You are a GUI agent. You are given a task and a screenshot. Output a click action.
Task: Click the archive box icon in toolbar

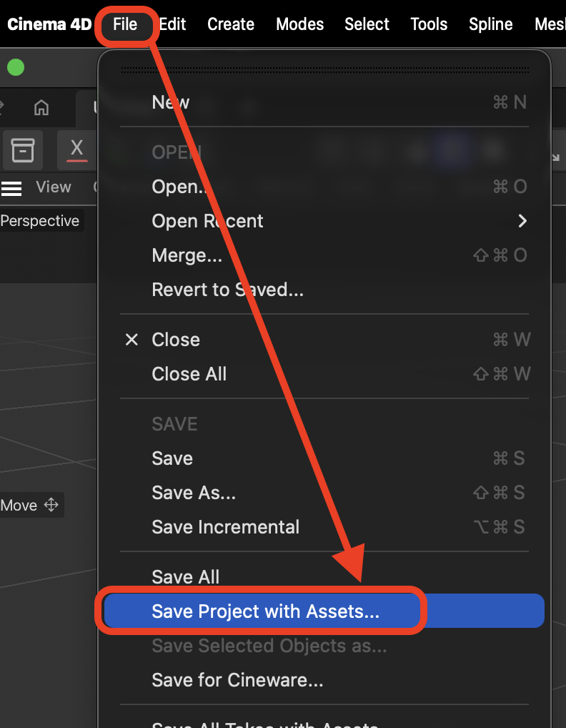(x=23, y=150)
